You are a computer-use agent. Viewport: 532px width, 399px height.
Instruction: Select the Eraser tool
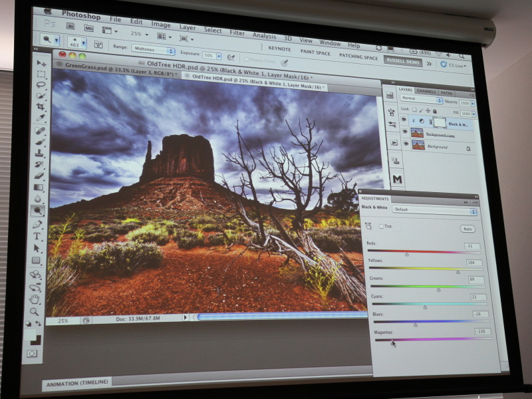(39, 176)
